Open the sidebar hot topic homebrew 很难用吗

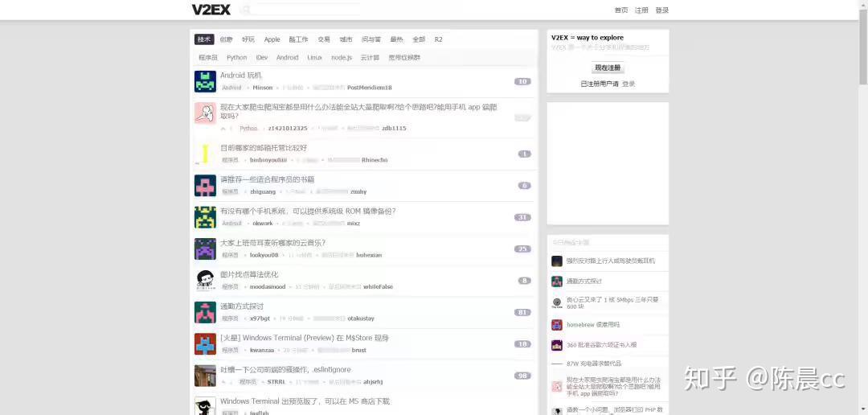pyautogui.click(x=593, y=325)
